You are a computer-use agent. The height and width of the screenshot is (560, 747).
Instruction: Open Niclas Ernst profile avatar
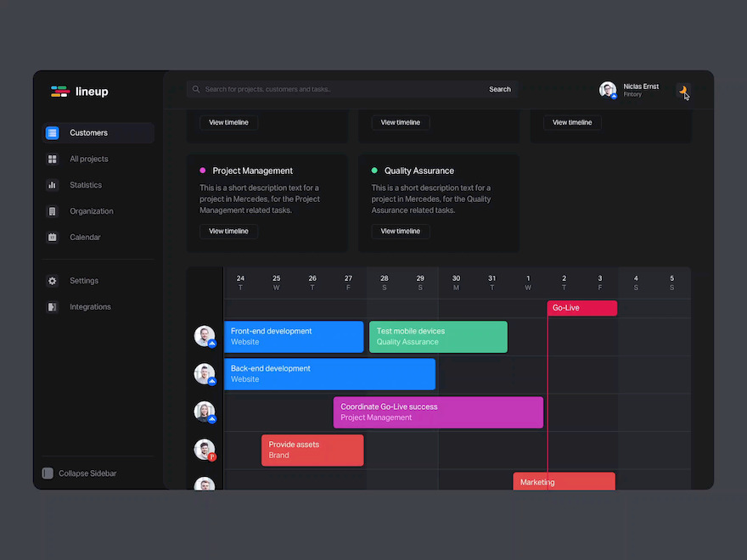coord(608,90)
